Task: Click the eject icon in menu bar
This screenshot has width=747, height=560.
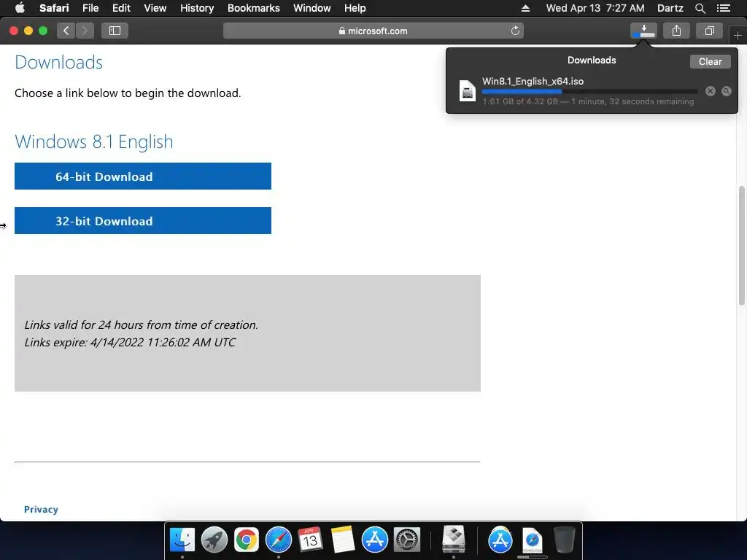Action: pyautogui.click(x=525, y=8)
